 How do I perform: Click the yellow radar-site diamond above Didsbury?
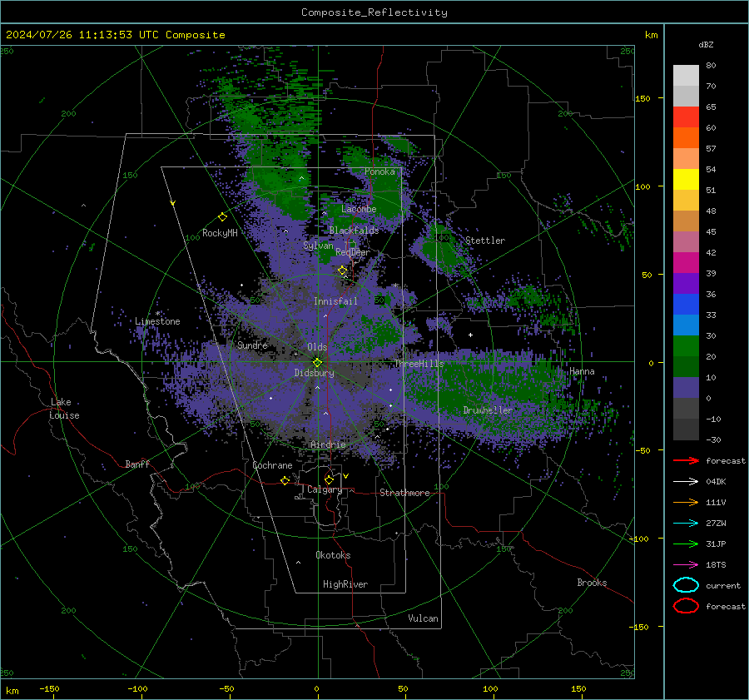[317, 362]
